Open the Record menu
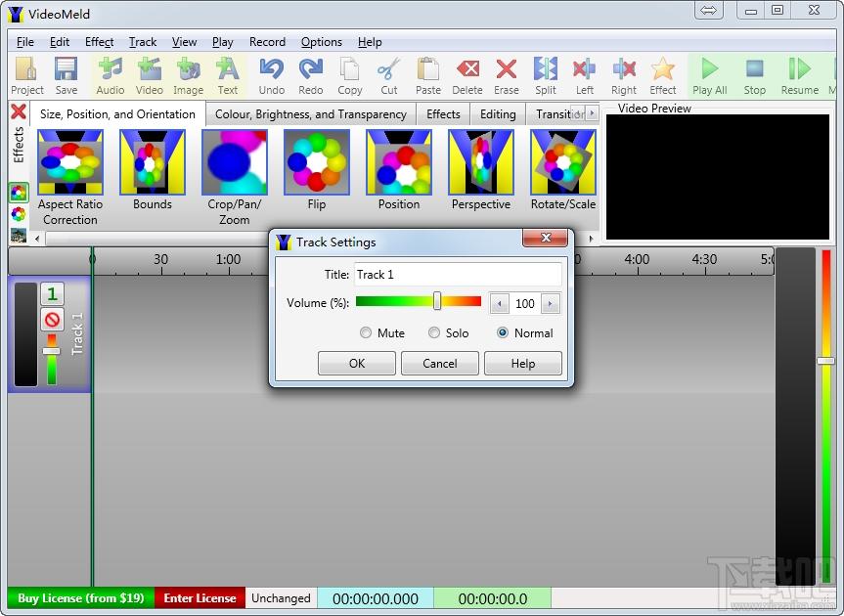 [267, 42]
